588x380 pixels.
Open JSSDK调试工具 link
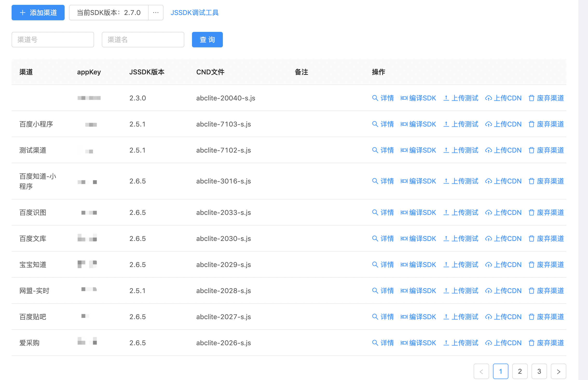[x=194, y=13]
